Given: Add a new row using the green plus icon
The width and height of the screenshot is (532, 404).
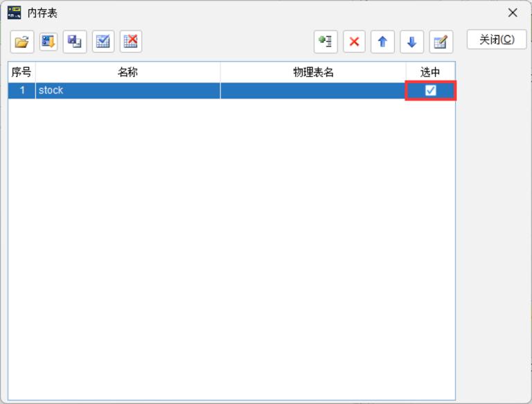Looking at the screenshot, I should 326,42.
